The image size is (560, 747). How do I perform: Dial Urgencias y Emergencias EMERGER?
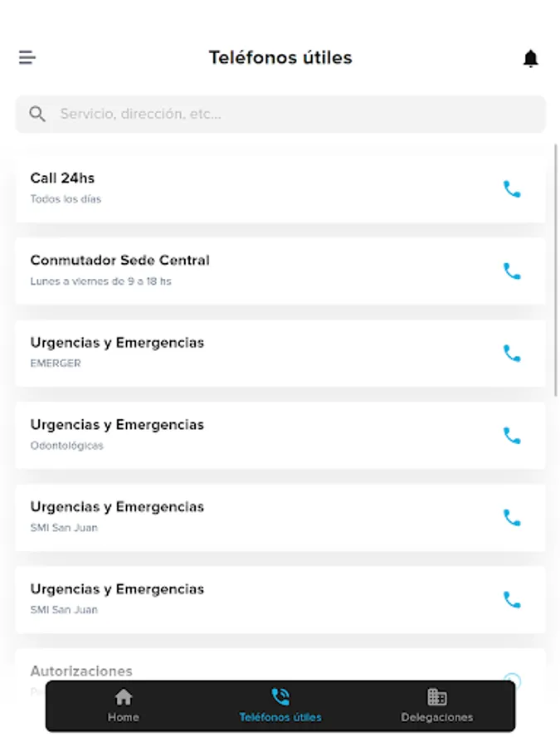513,354
